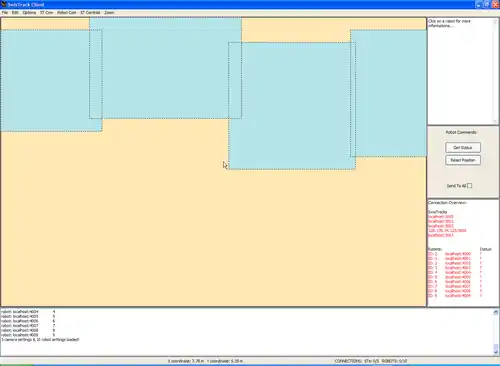The height and width of the screenshot is (366, 500).
Task: Click the Get Status button
Action: 463,147
